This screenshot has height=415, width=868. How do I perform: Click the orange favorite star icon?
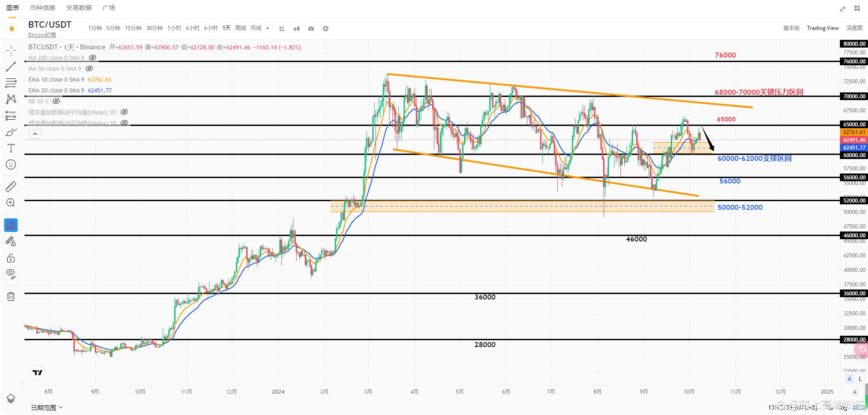pos(12,29)
